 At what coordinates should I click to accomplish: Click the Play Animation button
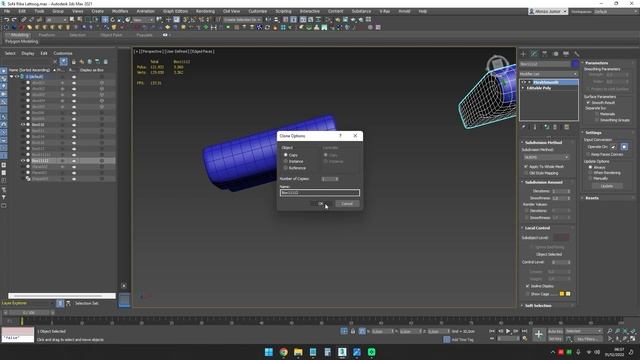[x=508, y=331]
